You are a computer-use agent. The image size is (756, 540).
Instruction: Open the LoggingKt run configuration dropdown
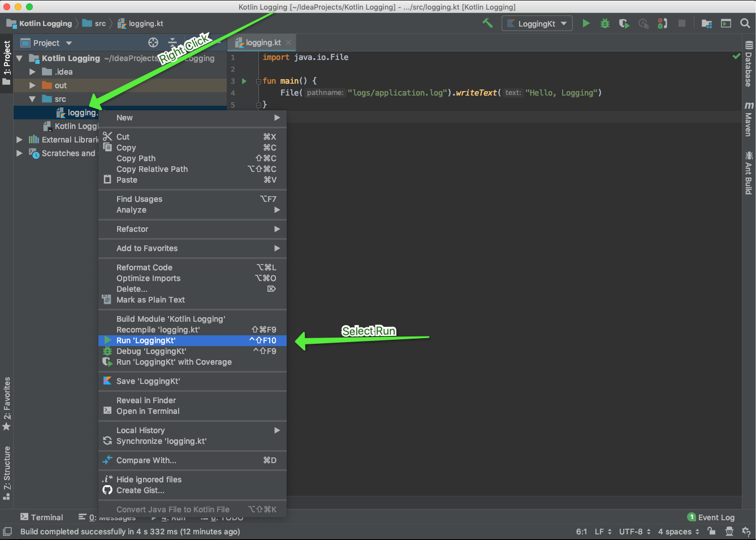537,23
